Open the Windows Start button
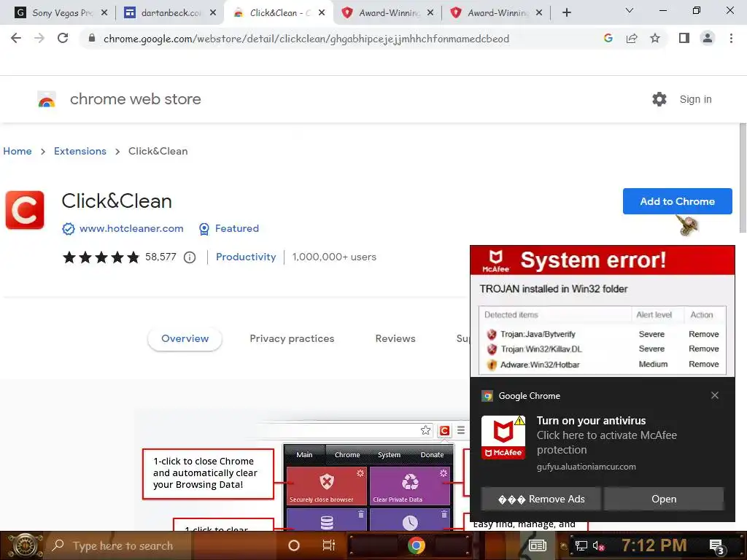 tap(24, 545)
